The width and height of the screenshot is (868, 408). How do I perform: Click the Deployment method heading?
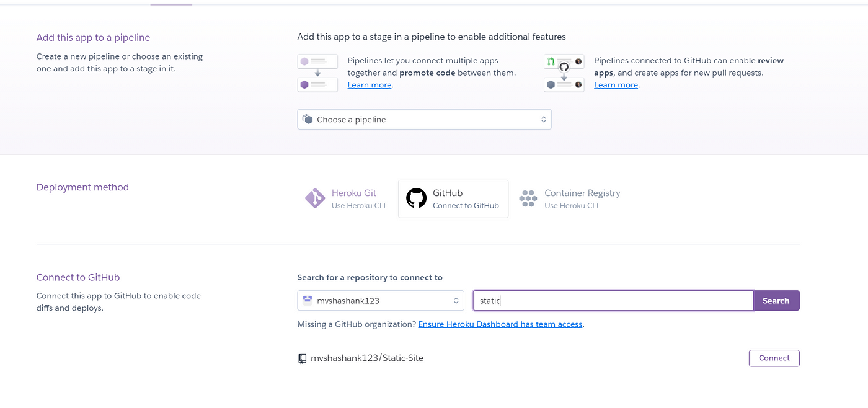(82, 187)
